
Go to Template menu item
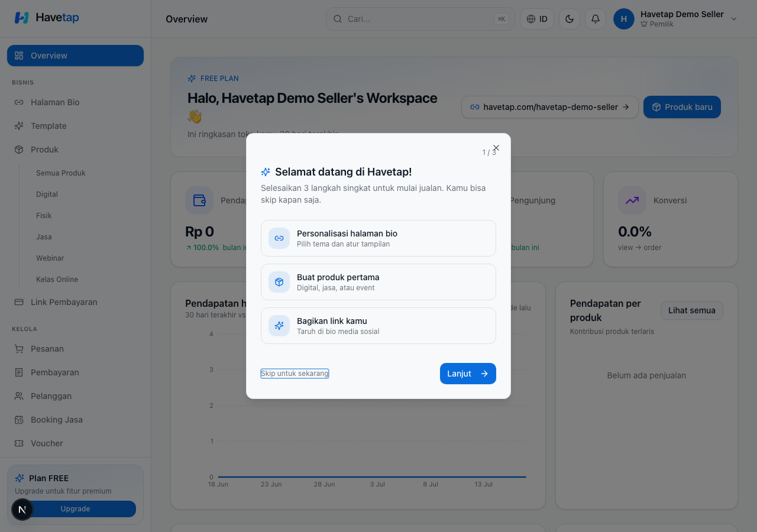click(75, 126)
